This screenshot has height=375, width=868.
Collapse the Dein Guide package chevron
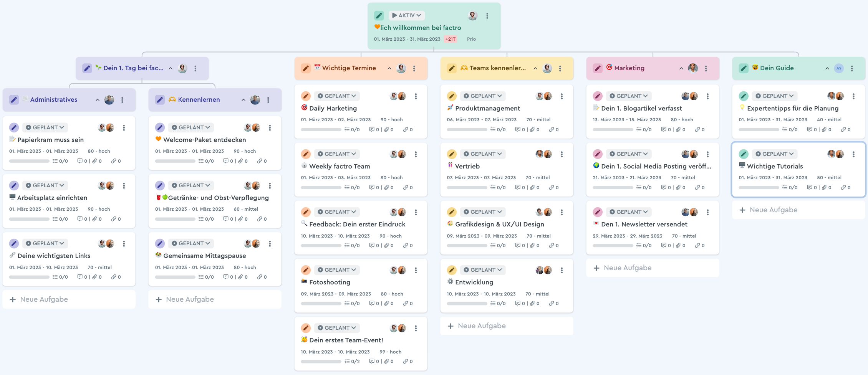[827, 68]
